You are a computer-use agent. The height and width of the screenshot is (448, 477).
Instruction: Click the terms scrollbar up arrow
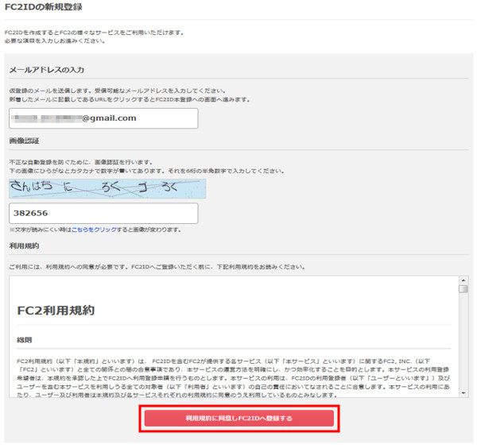pyautogui.click(x=463, y=280)
